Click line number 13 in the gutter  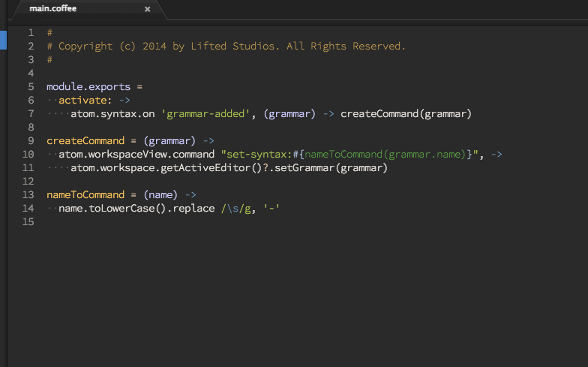[x=28, y=195]
